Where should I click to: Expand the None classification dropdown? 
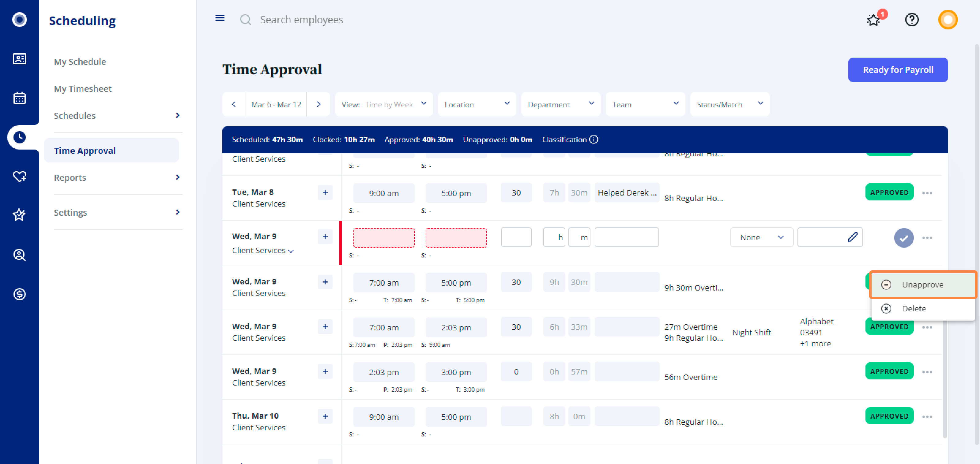[761, 238]
